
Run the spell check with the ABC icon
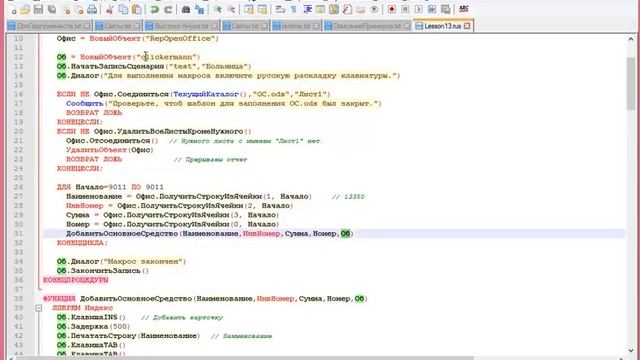pos(464,9)
